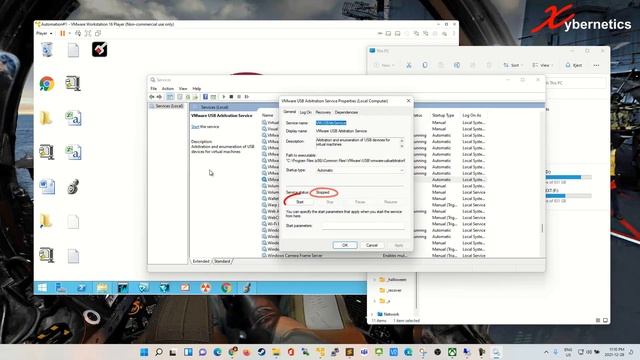640x360 pixels.
Task: Open the Sort dropdown in This PC window
Action: [512, 65]
